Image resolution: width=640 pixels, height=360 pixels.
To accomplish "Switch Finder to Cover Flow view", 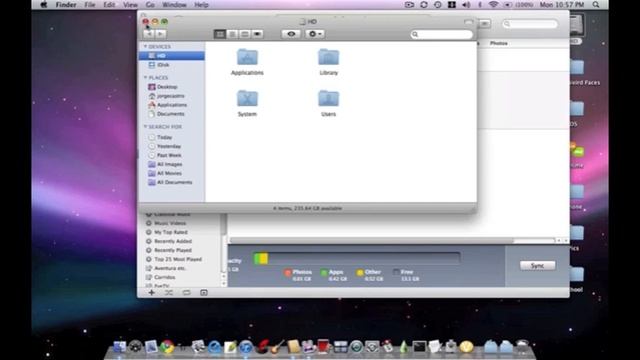I will point(257,34).
